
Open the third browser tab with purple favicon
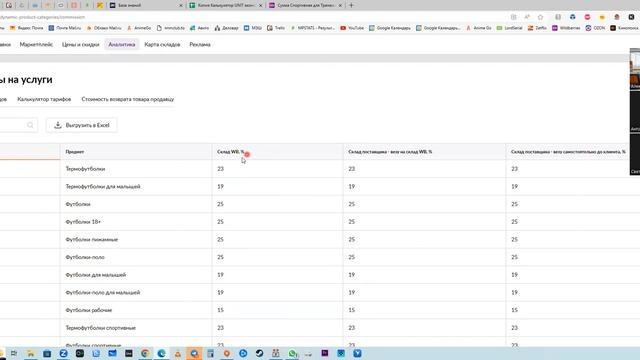[305, 5]
